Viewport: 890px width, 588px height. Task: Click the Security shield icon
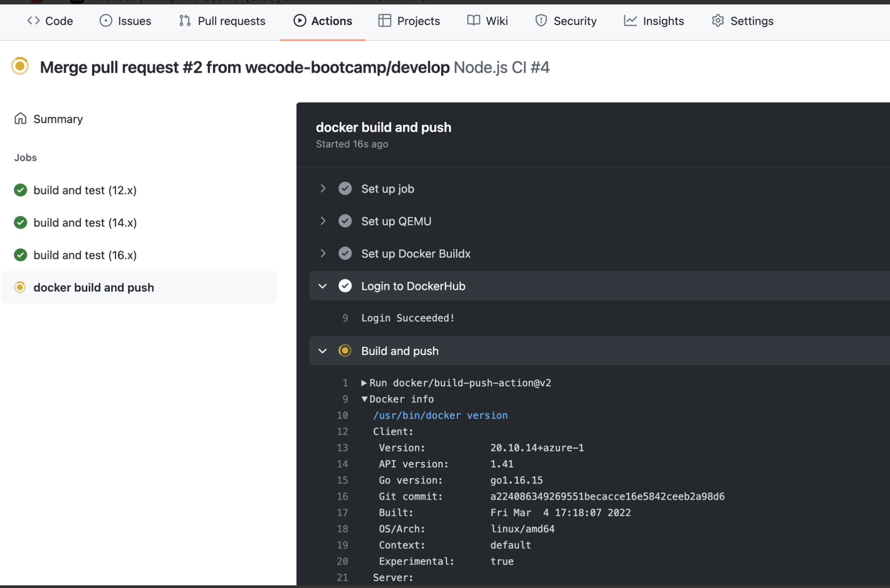pyautogui.click(x=541, y=20)
